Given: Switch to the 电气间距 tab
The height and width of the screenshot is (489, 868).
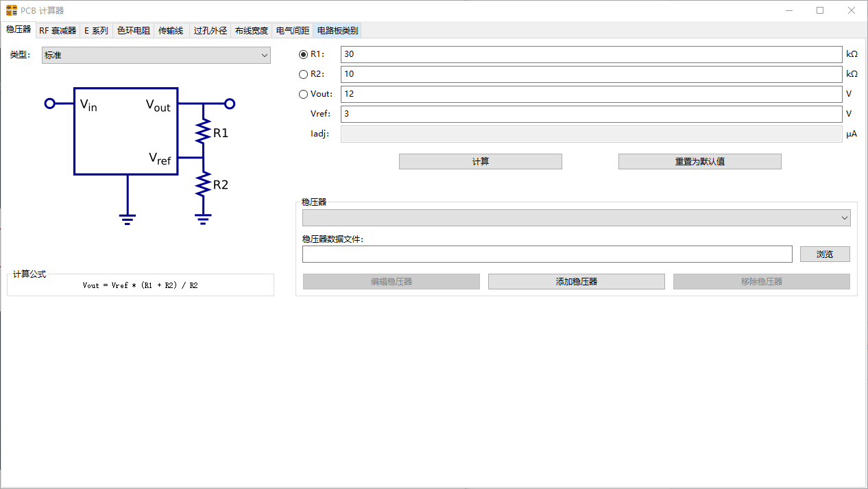Looking at the screenshot, I should [x=293, y=31].
